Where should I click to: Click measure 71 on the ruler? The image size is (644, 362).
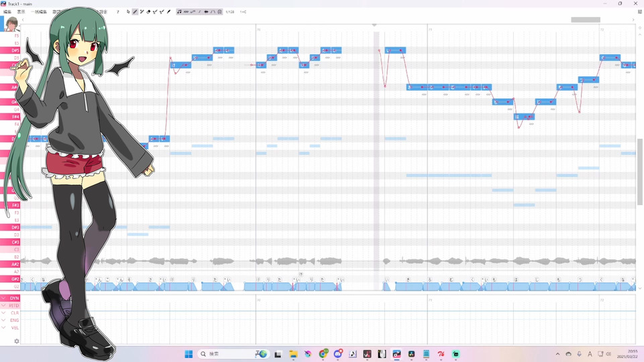pyautogui.click(x=430, y=29)
